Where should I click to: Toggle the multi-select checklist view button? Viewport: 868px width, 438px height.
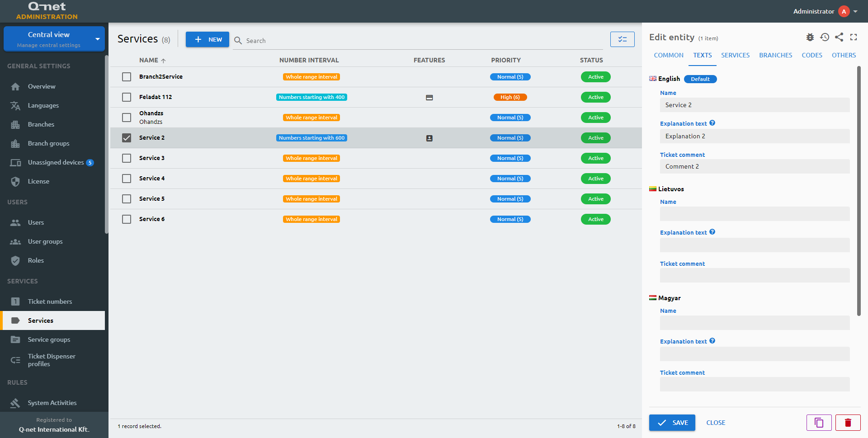(x=622, y=39)
